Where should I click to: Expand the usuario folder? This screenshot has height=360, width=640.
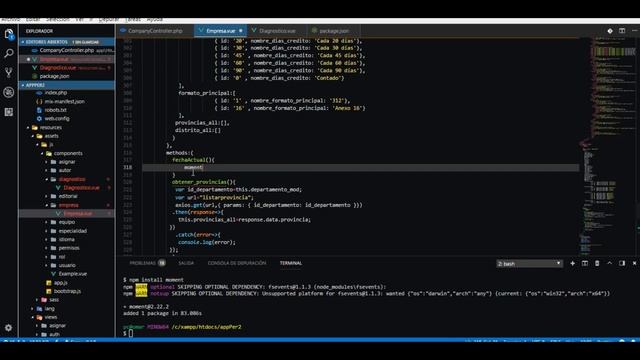47,265
